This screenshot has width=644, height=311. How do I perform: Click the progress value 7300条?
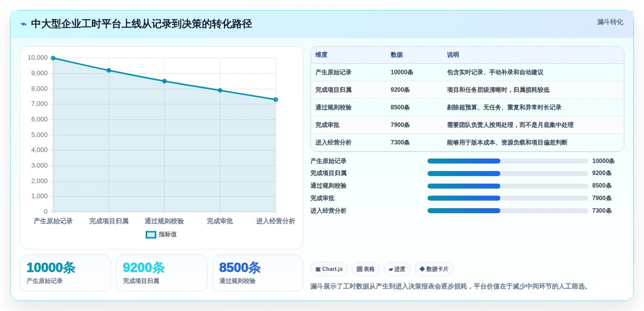tap(602, 211)
